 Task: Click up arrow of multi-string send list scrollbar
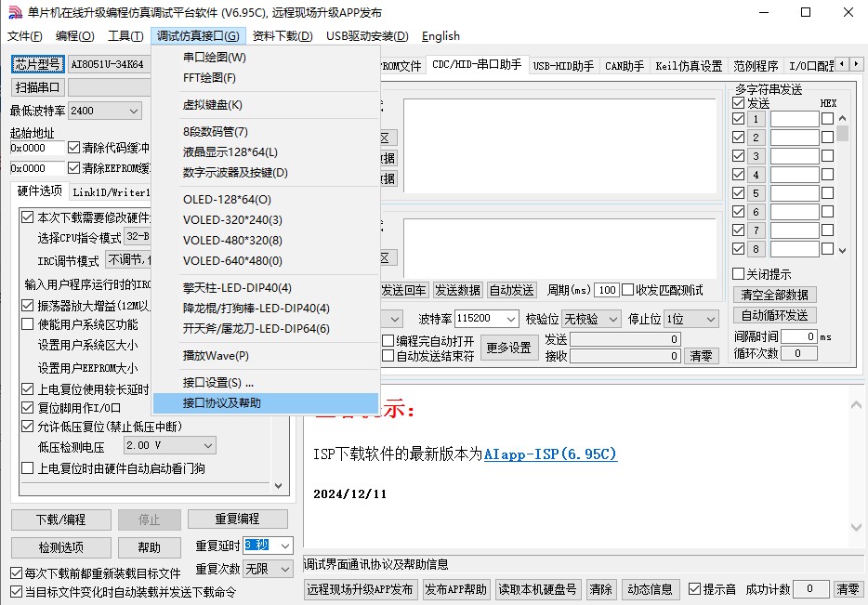click(843, 118)
